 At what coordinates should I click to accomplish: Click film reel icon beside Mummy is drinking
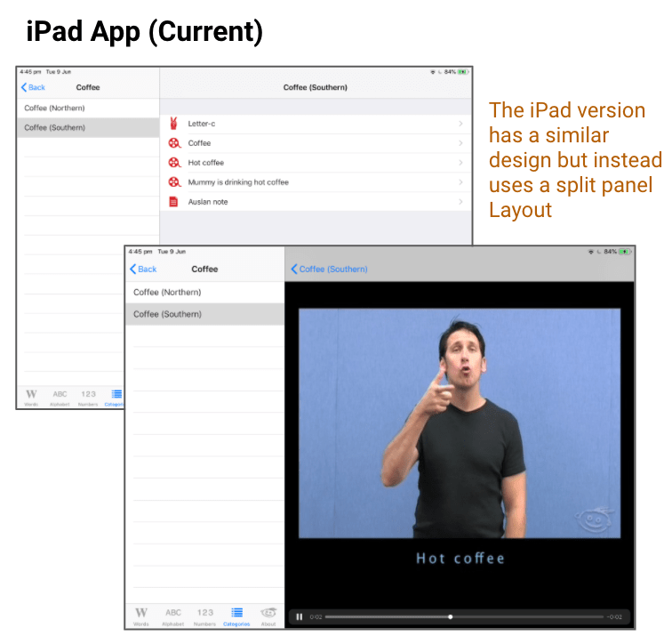[174, 182]
